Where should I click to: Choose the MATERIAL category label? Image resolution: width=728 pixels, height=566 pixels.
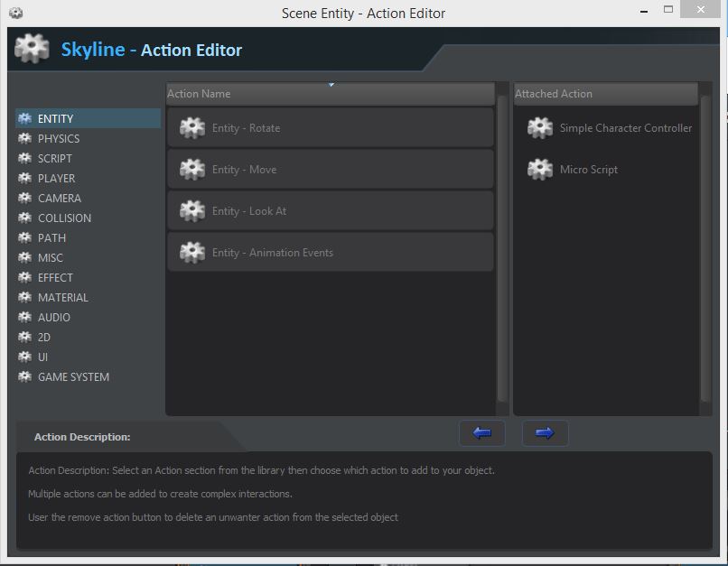click(x=63, y=297)
